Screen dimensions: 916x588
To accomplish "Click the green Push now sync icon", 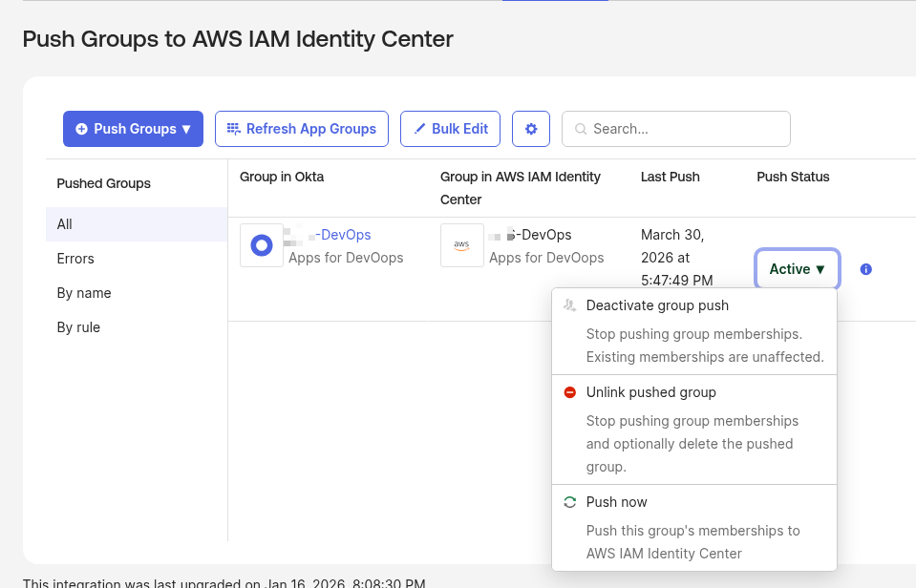I will (x=570, y=502).
